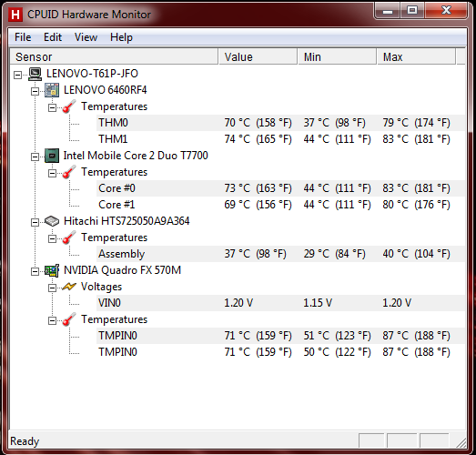Click the LENOVO-T61P-JFO label
This screenshot has height=455, width=476.
(x=92, y=74)
